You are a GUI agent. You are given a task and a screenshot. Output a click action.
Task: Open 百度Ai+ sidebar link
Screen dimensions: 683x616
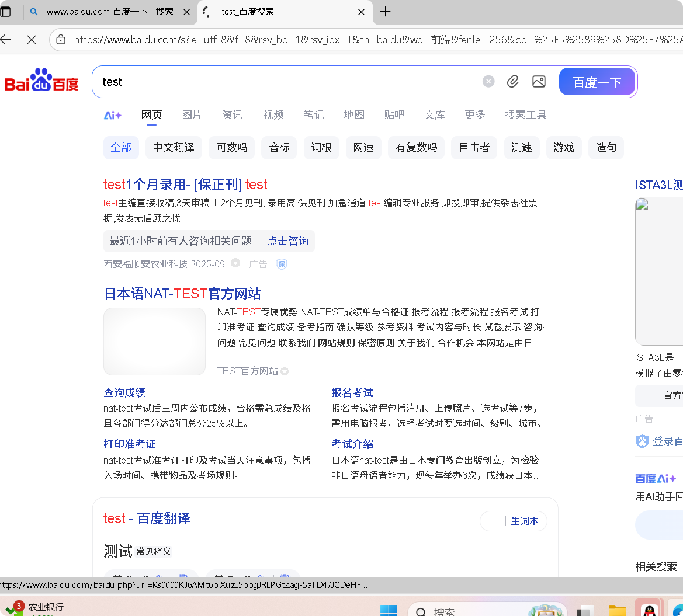point(656,479)
